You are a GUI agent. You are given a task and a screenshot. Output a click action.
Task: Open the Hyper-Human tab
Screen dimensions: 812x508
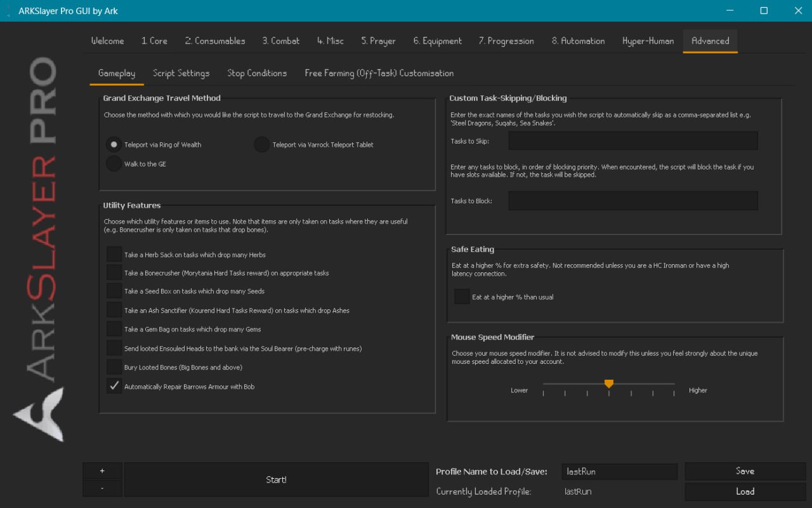[x=648, y=41]
